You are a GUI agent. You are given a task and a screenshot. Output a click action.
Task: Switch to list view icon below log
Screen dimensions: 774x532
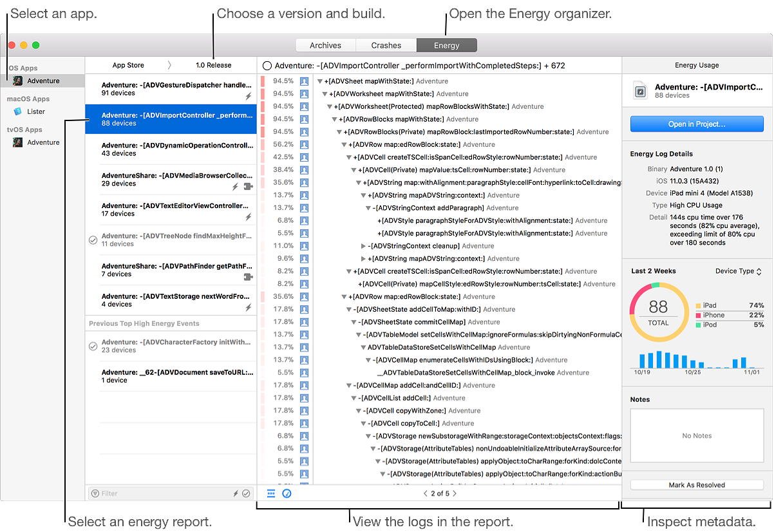(x=271, y=493)
